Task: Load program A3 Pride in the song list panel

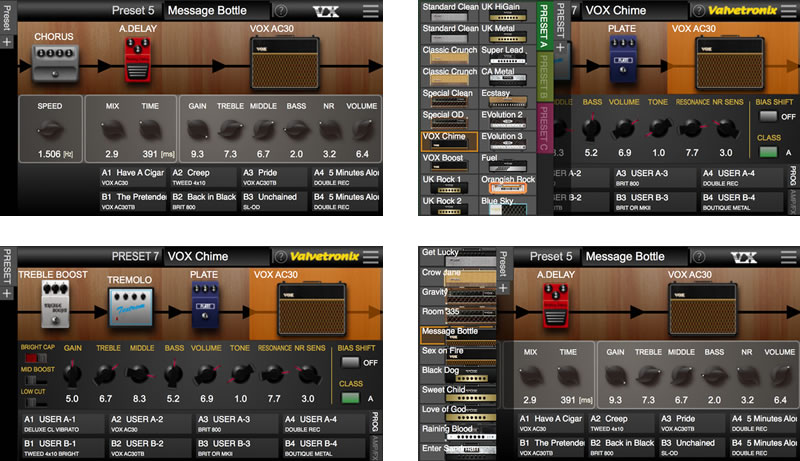Action: click(x=692, y=423)
